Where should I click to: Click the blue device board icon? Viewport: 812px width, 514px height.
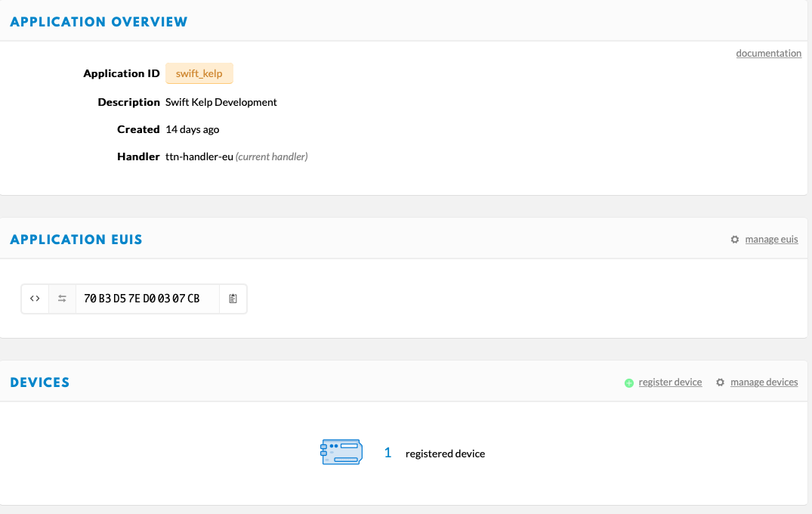(x=341, y=452)
